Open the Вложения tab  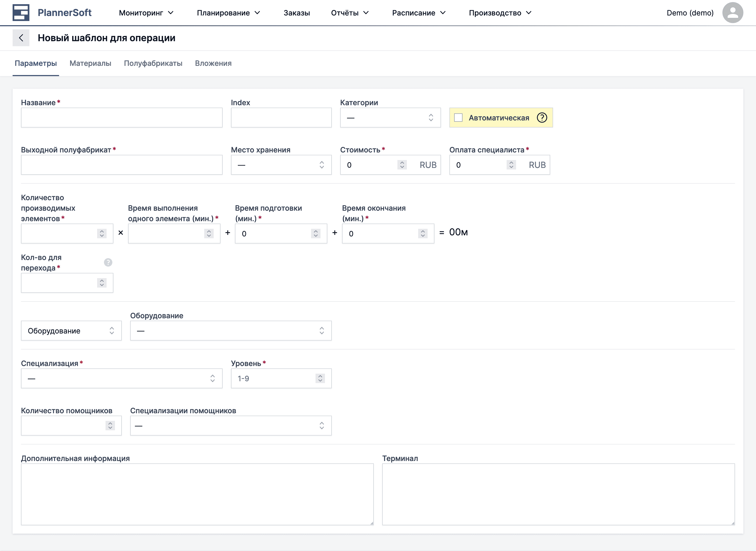pyautogui.click(x=213, y=63)
